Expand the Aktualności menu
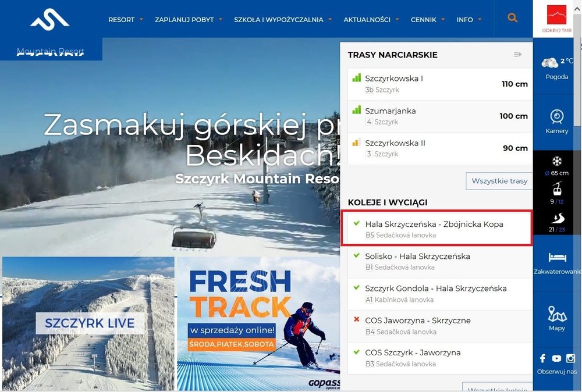The image size is (582, 392). click(371, 20)
